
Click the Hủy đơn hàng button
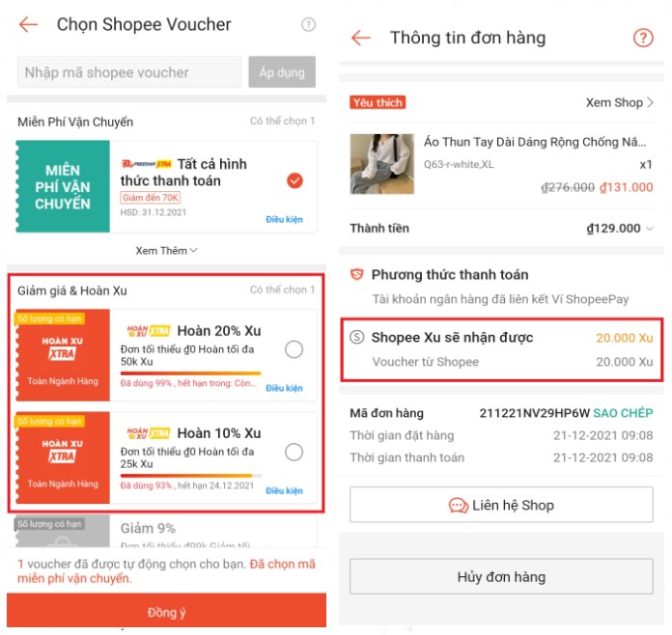click(501, 576)
